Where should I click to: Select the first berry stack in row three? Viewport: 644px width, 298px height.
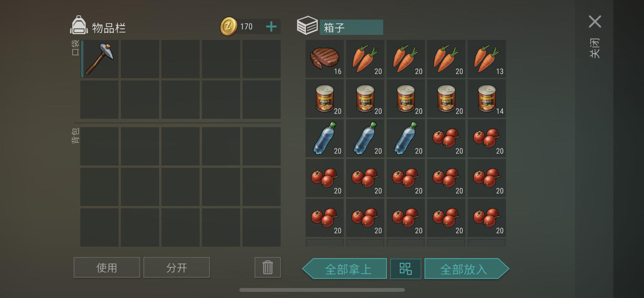click(446, 139)
